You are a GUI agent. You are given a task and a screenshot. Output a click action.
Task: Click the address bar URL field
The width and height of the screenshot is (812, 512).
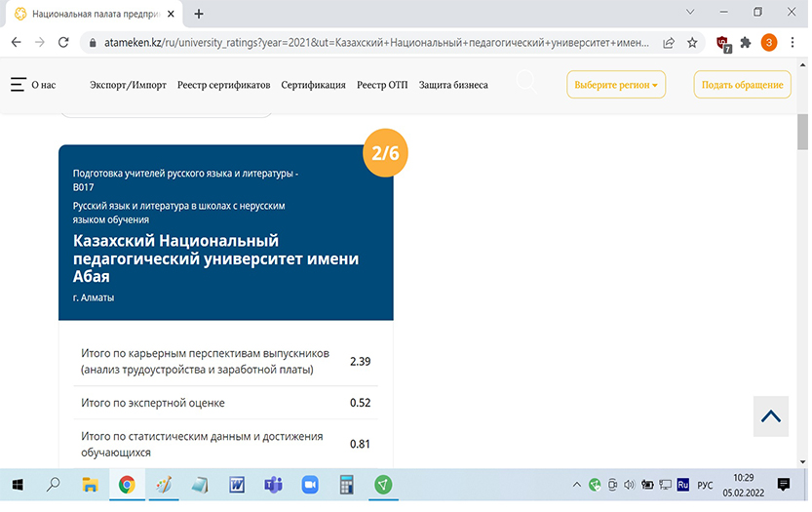pyautogui.click(x=370, y=43)
